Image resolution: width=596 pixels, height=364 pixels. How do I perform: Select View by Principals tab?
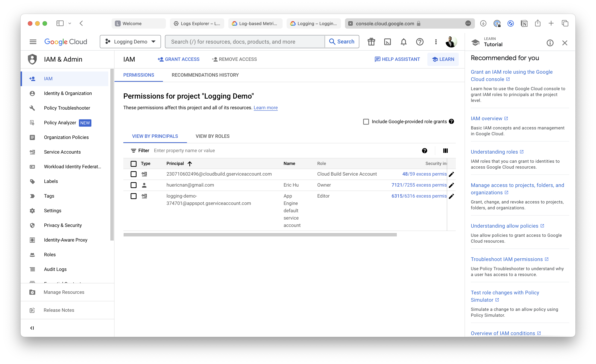pyautogui.click(x=155, y=136)
